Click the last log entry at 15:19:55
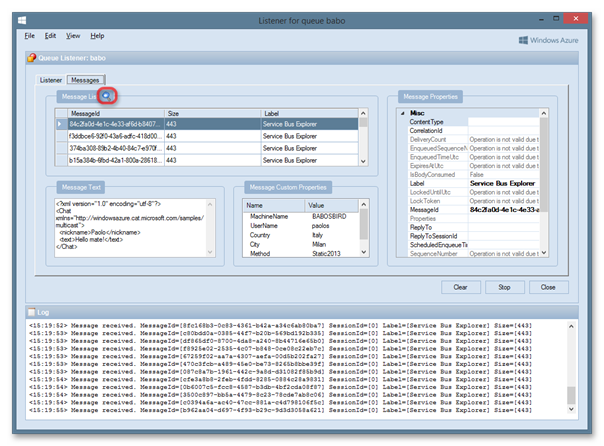Image resolution: width=604 pixels, height=446 pixels. (280, 411)
